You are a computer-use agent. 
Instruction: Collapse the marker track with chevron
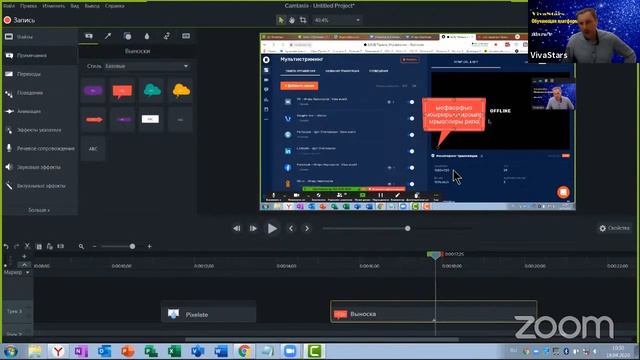click(24, 264)
